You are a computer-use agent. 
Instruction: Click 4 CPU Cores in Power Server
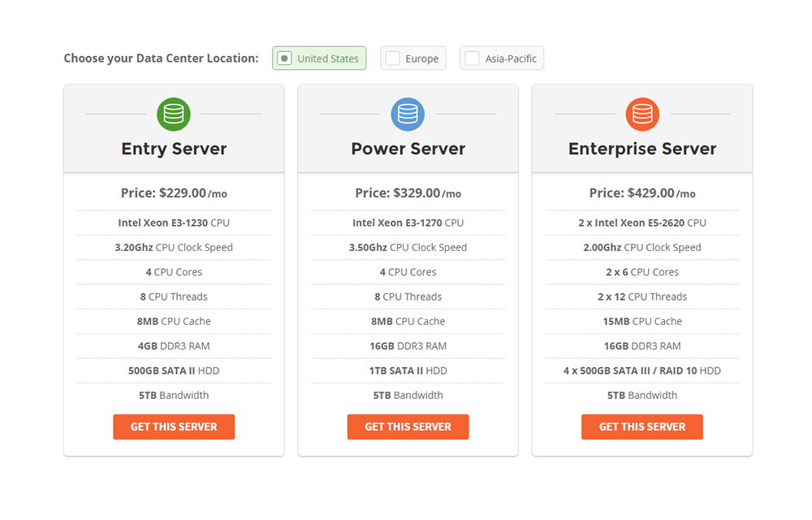click(x=408, y=272)
